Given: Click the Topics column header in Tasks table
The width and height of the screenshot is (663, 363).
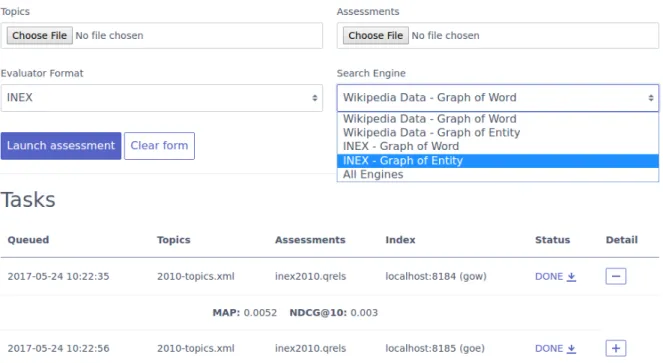Looking at the screenshot, I should coord(174,240).
